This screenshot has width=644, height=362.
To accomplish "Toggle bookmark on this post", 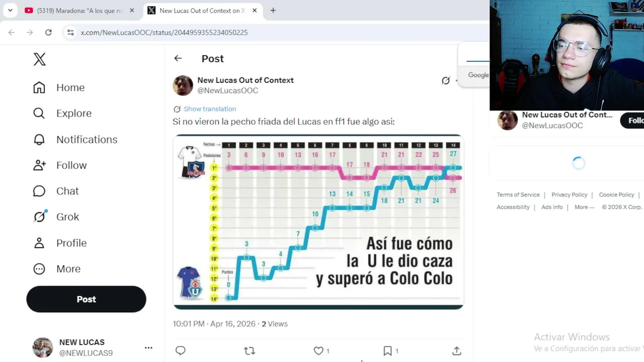I will click(x=387, y=351).
